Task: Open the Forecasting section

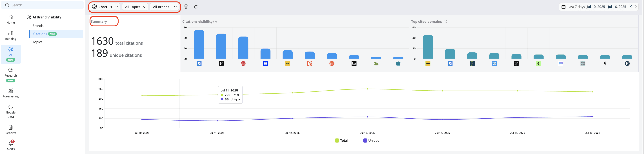Action: [x=10, y=93]
